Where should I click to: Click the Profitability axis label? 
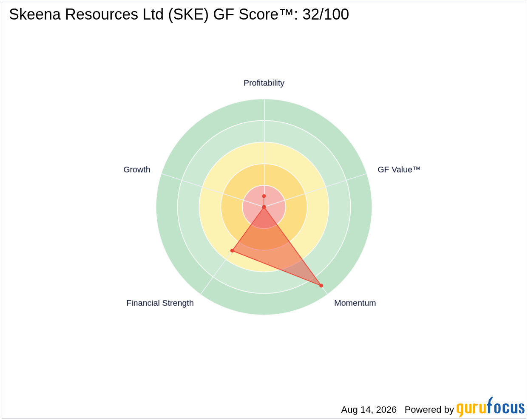tap(264, 83)
